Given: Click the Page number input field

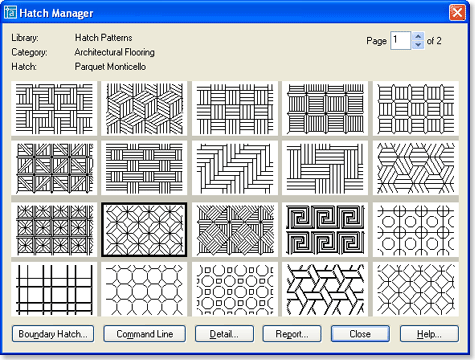Looking at the screenshot, I should pos(401,41).
